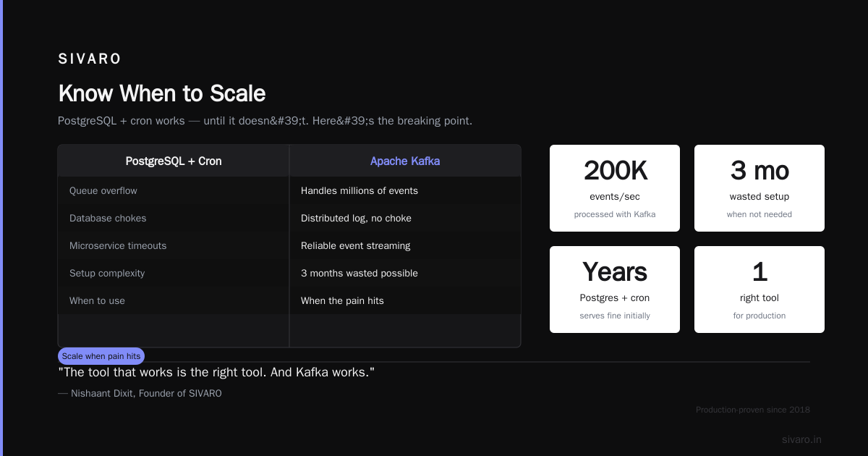Image resolution: width=868 pixels, height=456 pixels.
Task: Click the "wasted setup" label
Action: point(759,196)
